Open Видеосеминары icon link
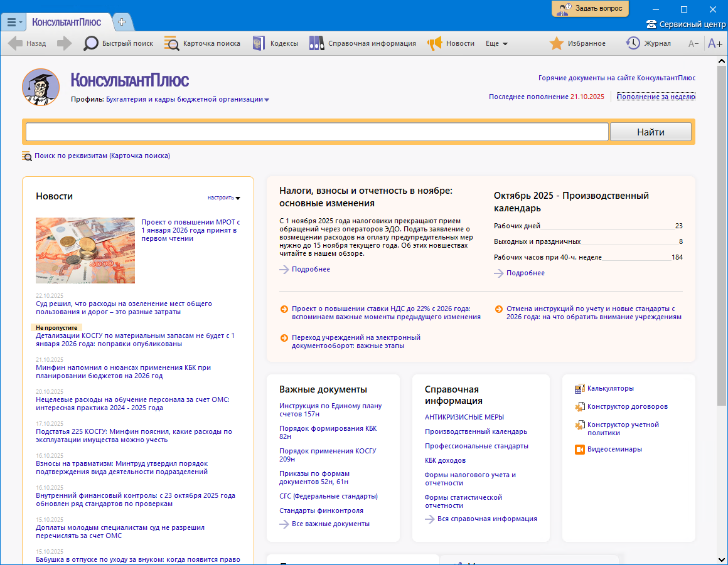Image resolution: width=728 pixels, height=565 pixels. point(579,450)
